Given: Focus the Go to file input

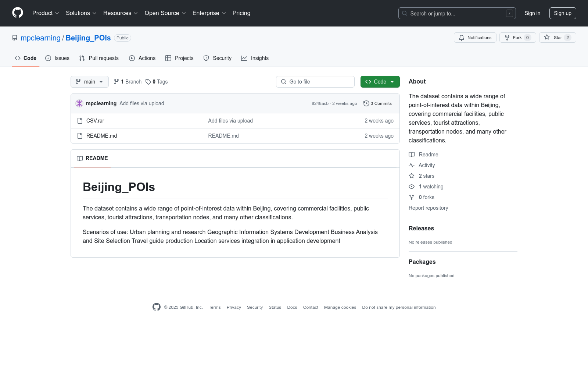Looking at the screenshot, I should tap(315, 82).
